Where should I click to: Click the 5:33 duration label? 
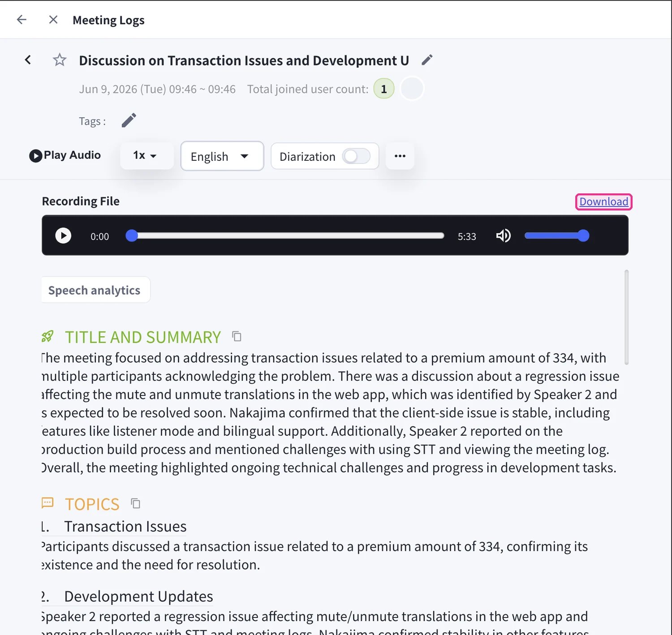[x=467, y=236]
